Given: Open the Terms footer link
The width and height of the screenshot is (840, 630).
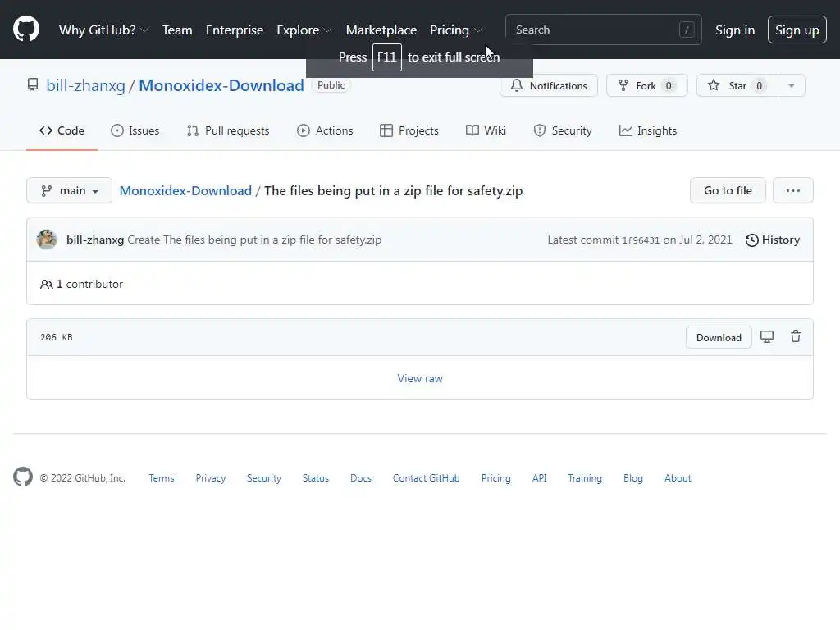Looking at the screenshot, I should tap(162, 478).
